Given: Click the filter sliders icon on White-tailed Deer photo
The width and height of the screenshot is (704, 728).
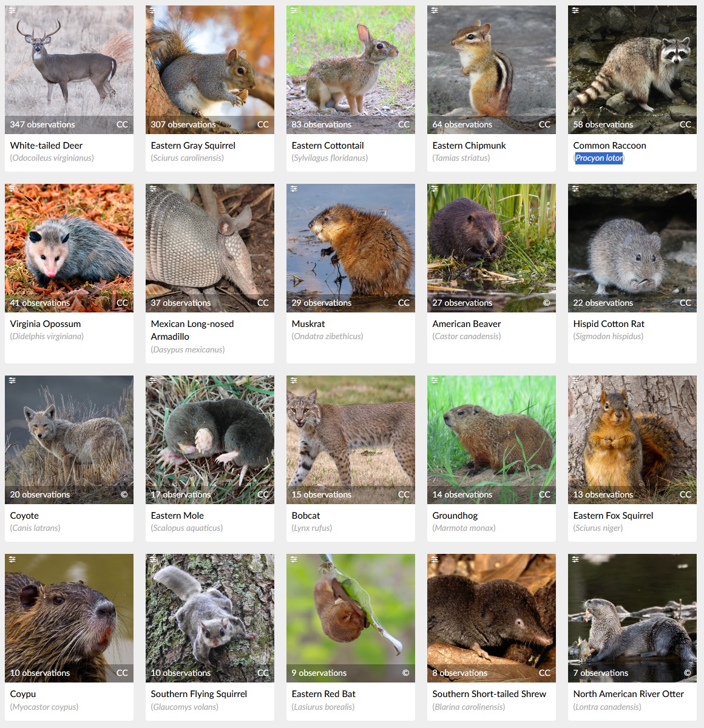Looking at the screenshot, I should [x=12, y=10].
